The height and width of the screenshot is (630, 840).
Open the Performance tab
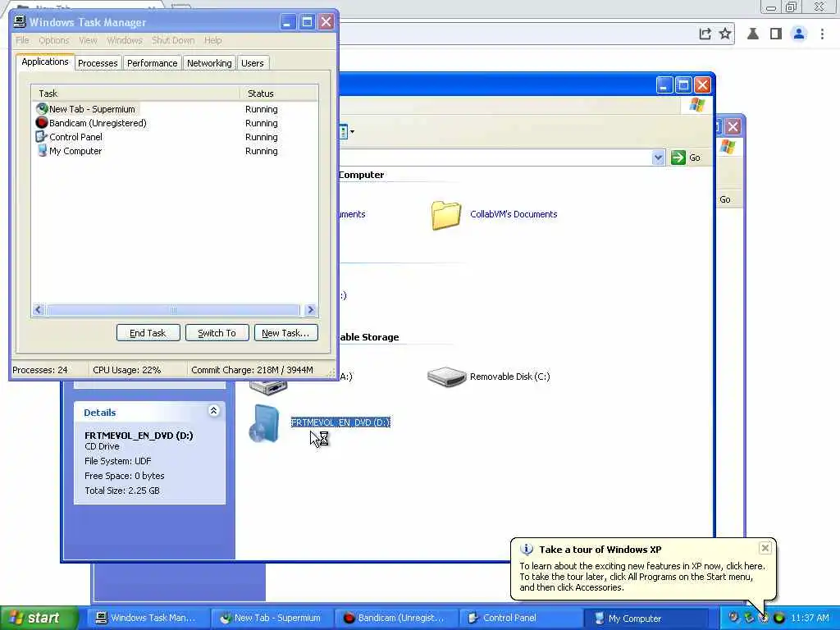pos(152,63)
